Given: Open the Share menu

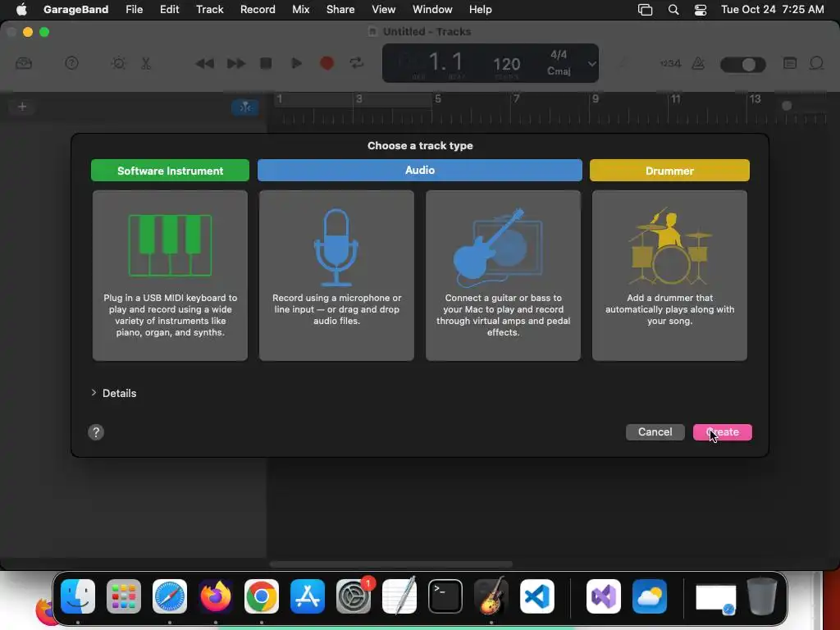Looking at the screenshot, I should (x=340, y=10).
